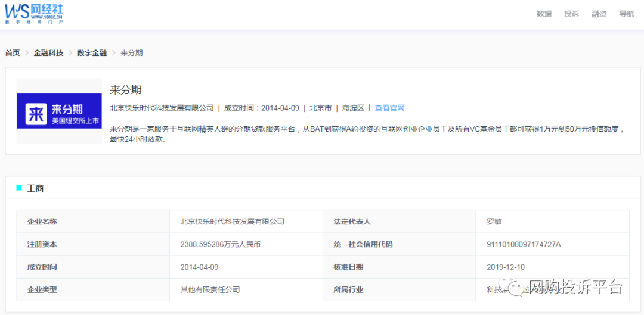644x315 pixels.
Task: Click the 成立时间 table label cell
Action: (93, 267)
